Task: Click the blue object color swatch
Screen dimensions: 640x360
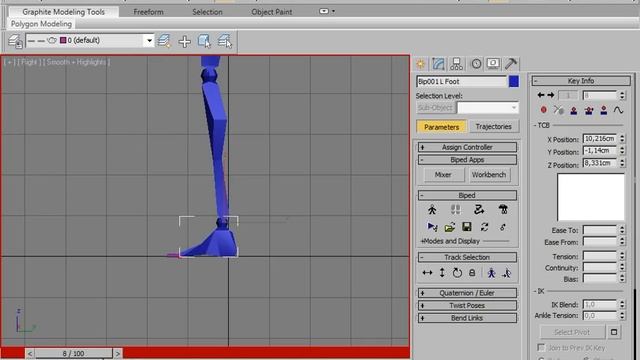Action: pyautogui.click(x=514, y=82)
